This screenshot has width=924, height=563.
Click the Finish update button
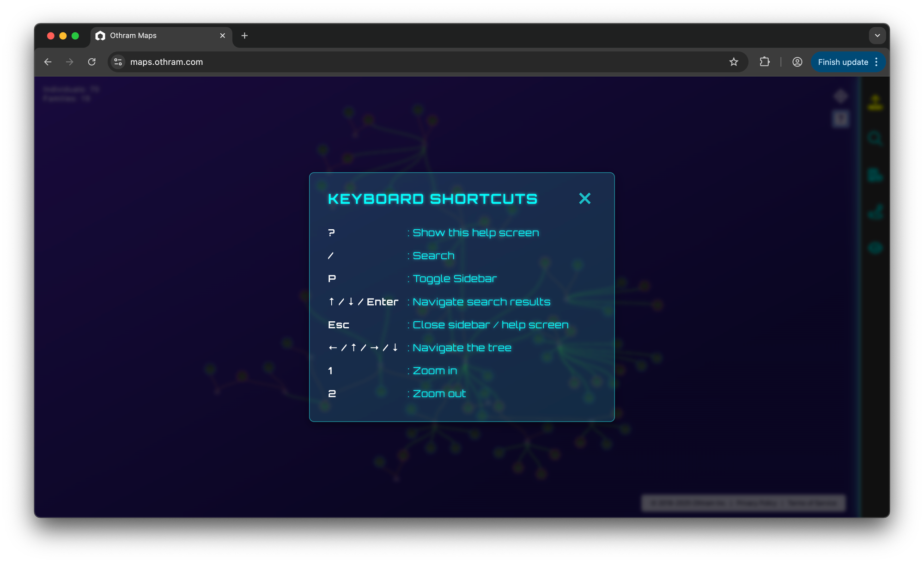[843, 62]
